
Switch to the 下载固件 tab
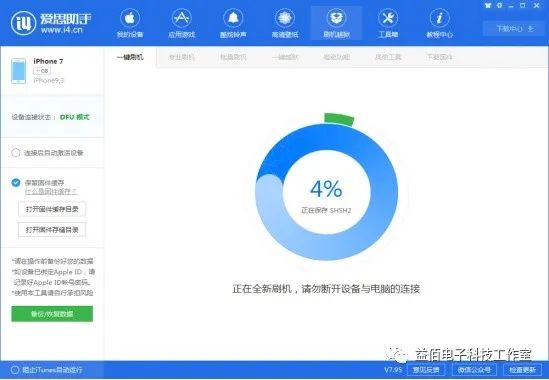click(439, 57)
